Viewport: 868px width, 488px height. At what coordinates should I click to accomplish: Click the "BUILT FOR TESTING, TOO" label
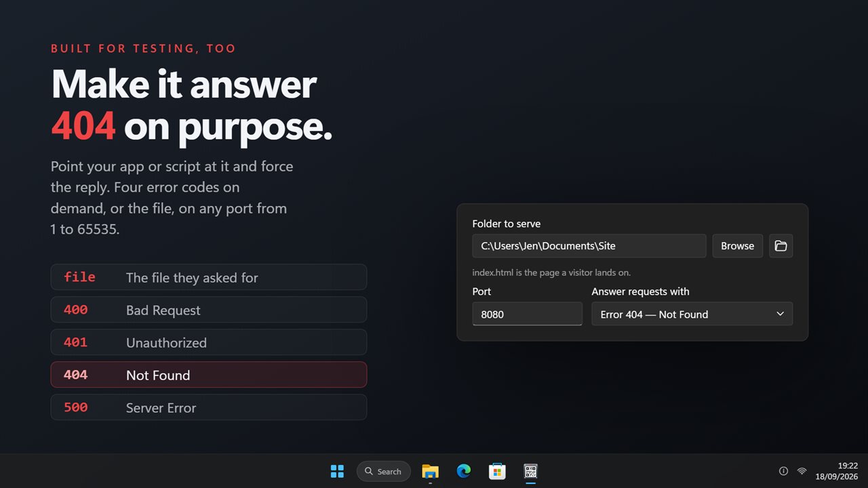(144, 49)
